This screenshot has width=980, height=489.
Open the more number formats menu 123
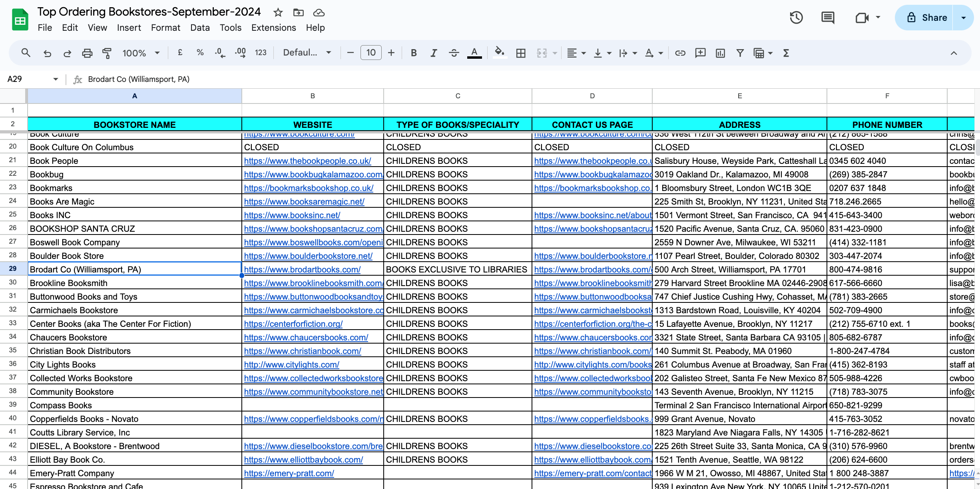261,53
